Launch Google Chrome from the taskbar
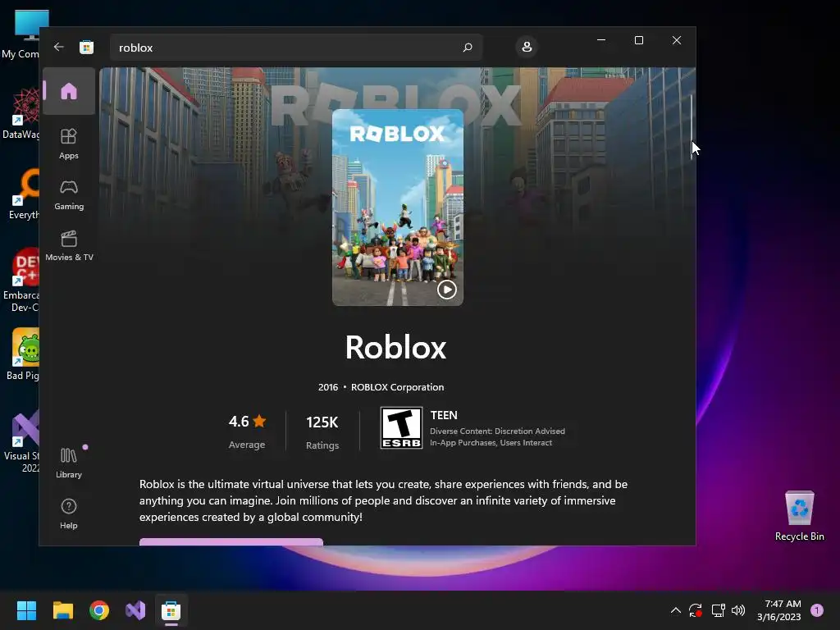The image size is (840, 630). (x=99, y=610)
